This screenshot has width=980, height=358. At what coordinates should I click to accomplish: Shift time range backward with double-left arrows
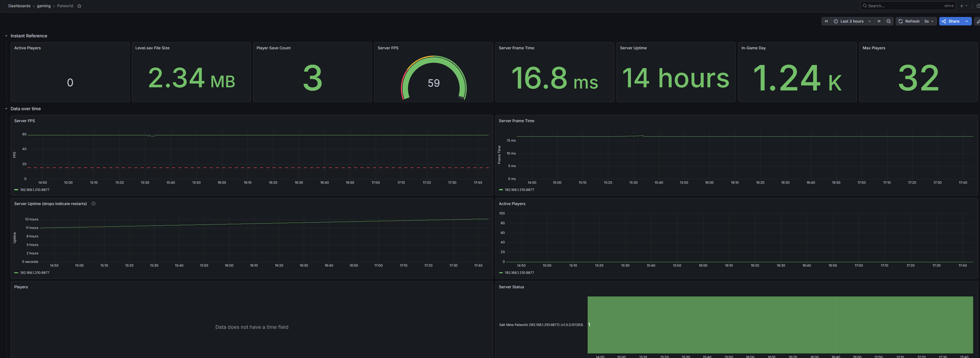(x=826, y=21)
